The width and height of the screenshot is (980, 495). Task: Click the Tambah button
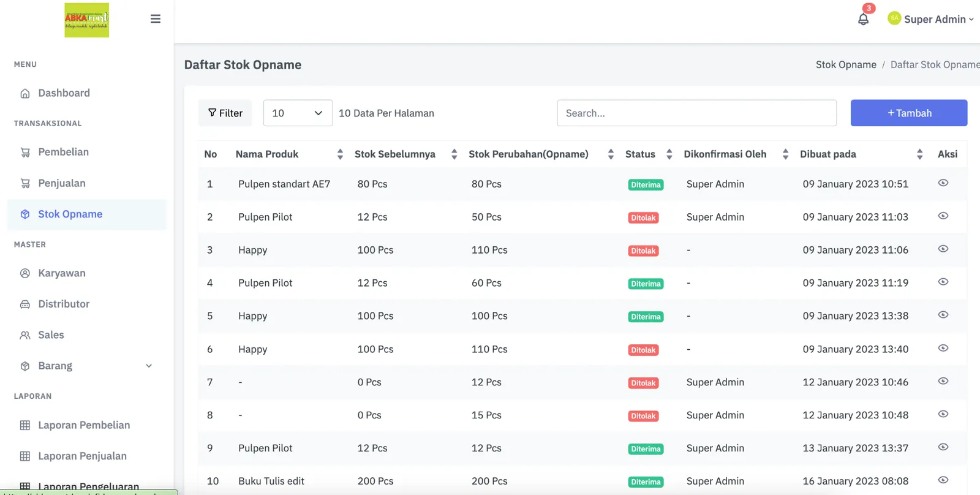point(909,113)
